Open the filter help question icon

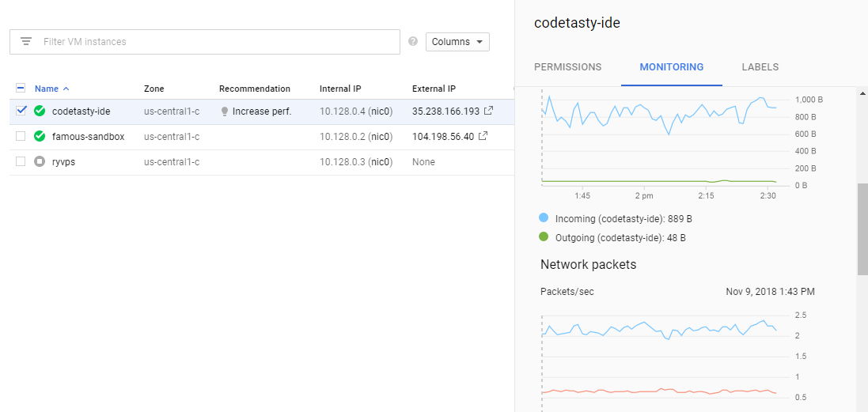(413, 41)
